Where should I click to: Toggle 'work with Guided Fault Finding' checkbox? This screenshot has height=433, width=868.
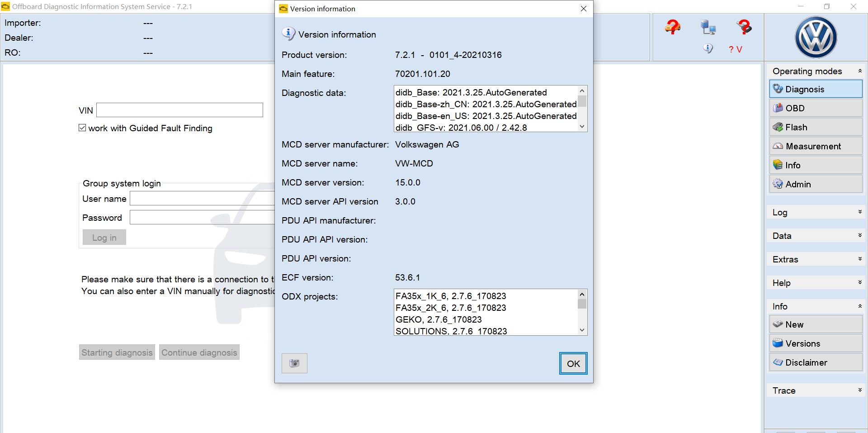pos(82,128)
